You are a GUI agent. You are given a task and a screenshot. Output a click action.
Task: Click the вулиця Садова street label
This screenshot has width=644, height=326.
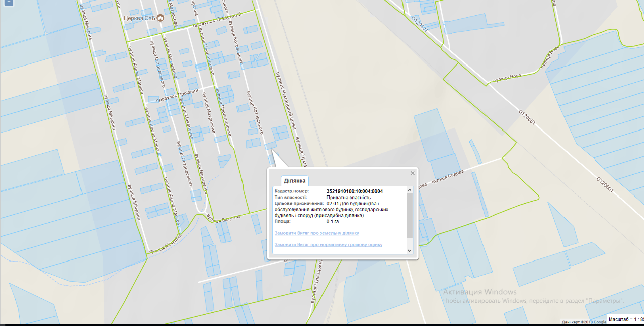447,177
